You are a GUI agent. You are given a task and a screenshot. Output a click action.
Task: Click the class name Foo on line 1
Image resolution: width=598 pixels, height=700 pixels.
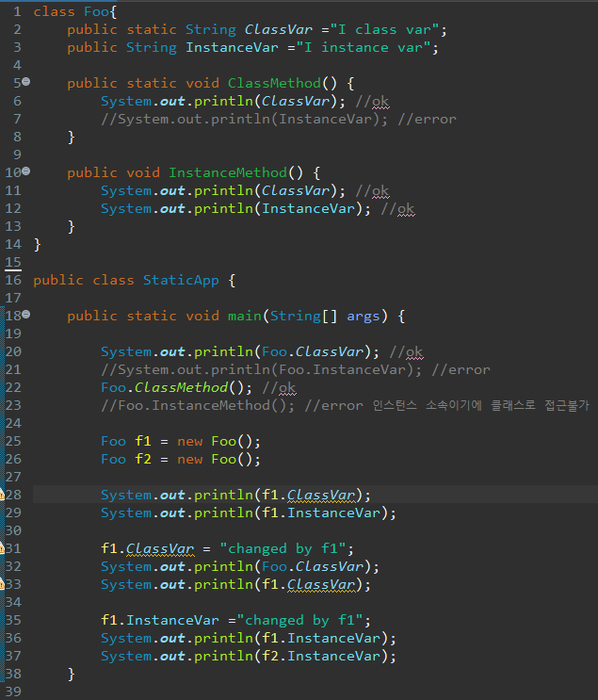(96, 11)
